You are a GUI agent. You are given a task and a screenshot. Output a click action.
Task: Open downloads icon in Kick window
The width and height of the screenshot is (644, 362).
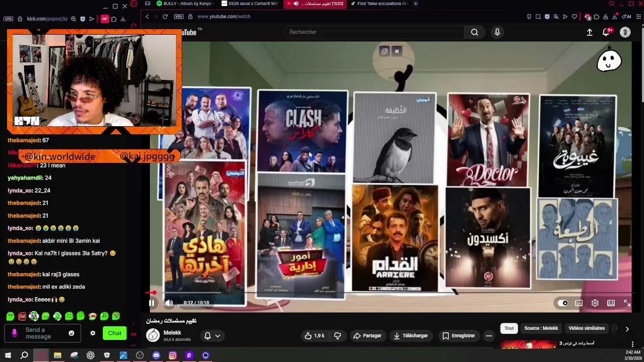[123, 19]
